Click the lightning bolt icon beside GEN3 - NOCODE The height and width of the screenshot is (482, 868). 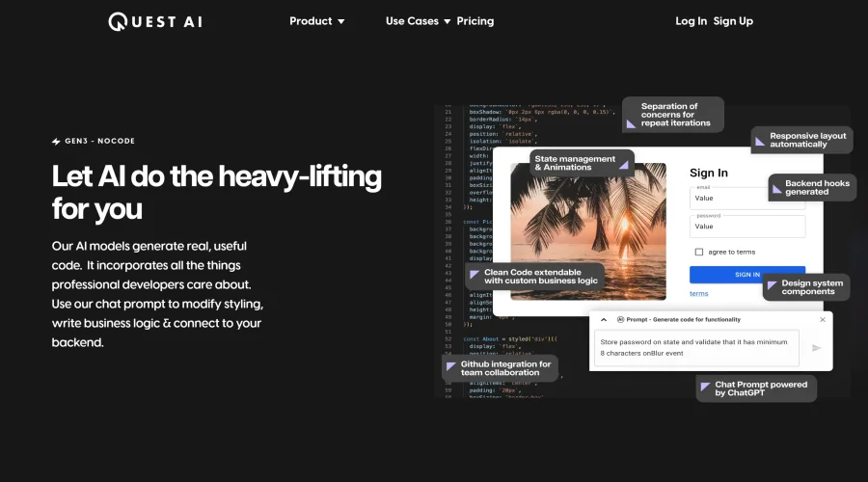56,141
